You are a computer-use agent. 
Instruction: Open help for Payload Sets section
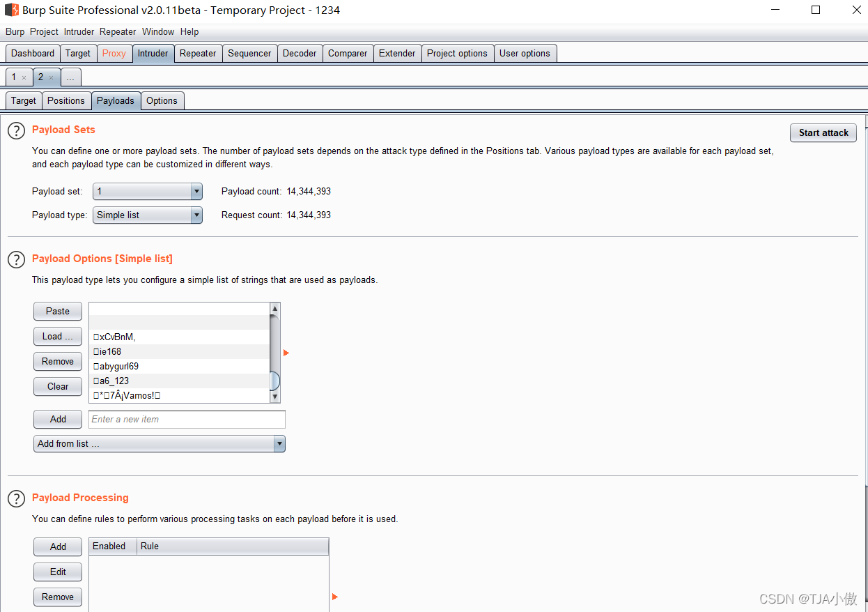[16, 130]
